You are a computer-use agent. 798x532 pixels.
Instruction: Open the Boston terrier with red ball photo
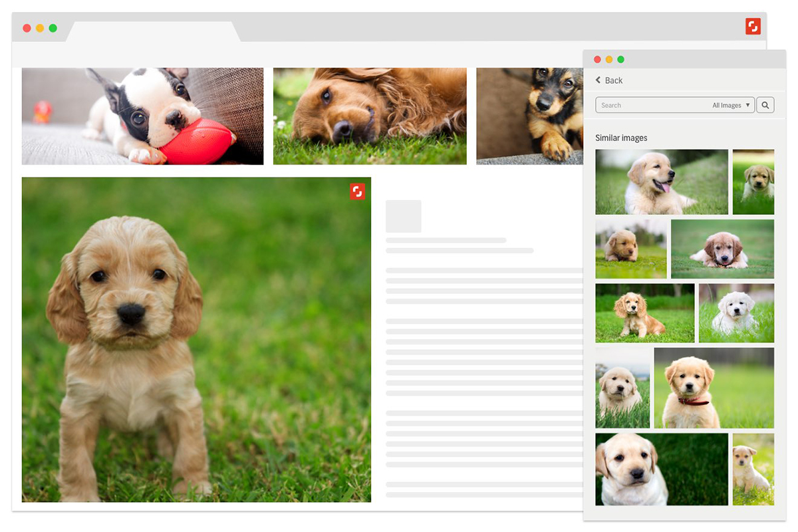(142, 116)
